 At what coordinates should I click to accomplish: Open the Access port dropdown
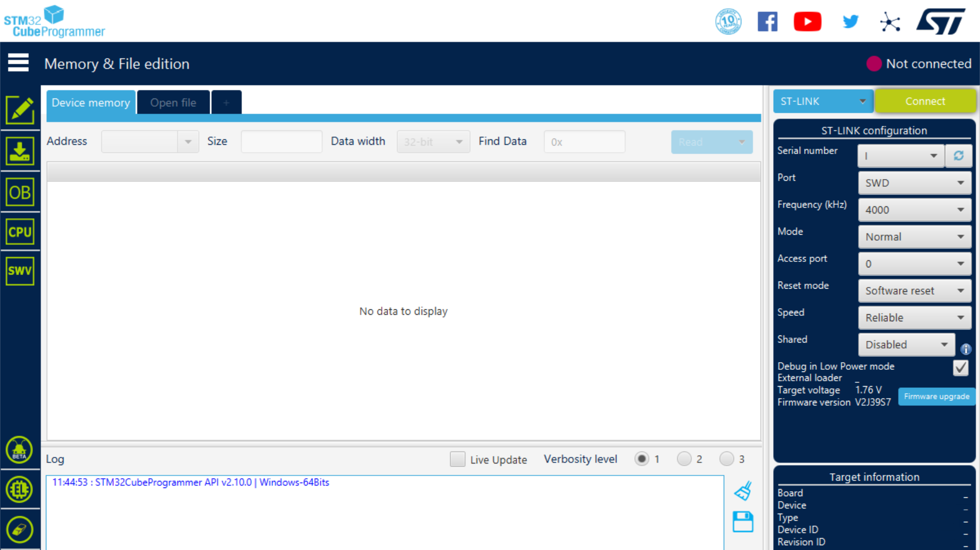tap(915, 264)
